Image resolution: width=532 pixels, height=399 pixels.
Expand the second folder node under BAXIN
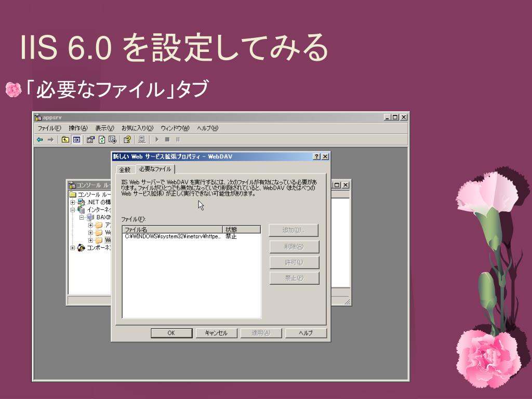tap(90, 233)
